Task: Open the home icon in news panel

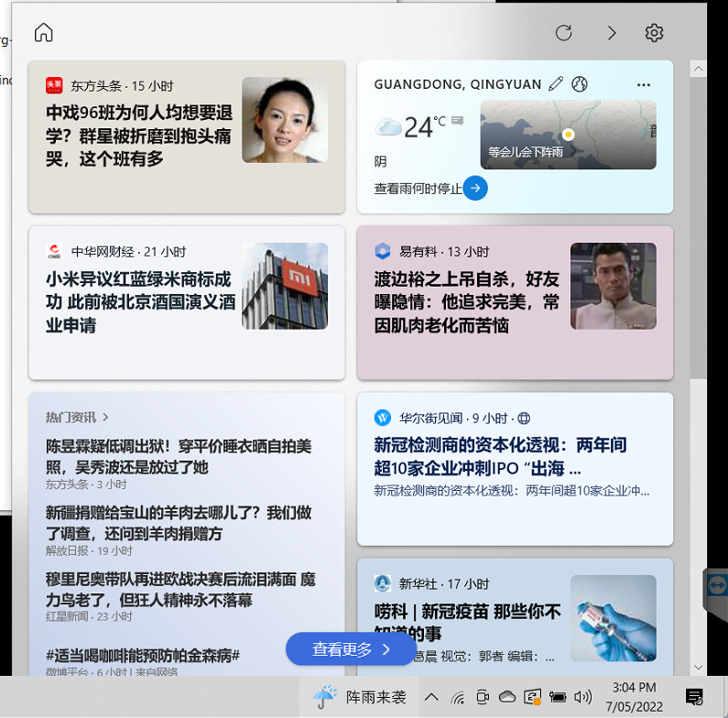Action: [x=44, y=32]
